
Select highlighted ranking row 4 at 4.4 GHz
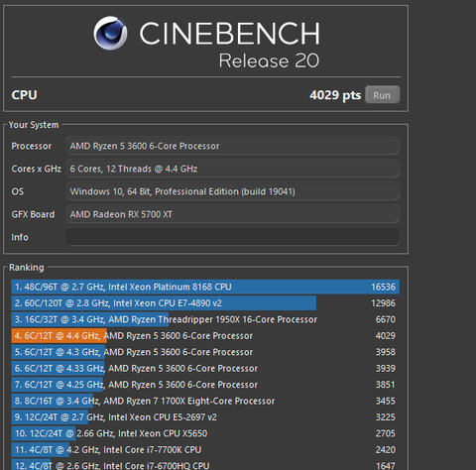pos(205,335)
